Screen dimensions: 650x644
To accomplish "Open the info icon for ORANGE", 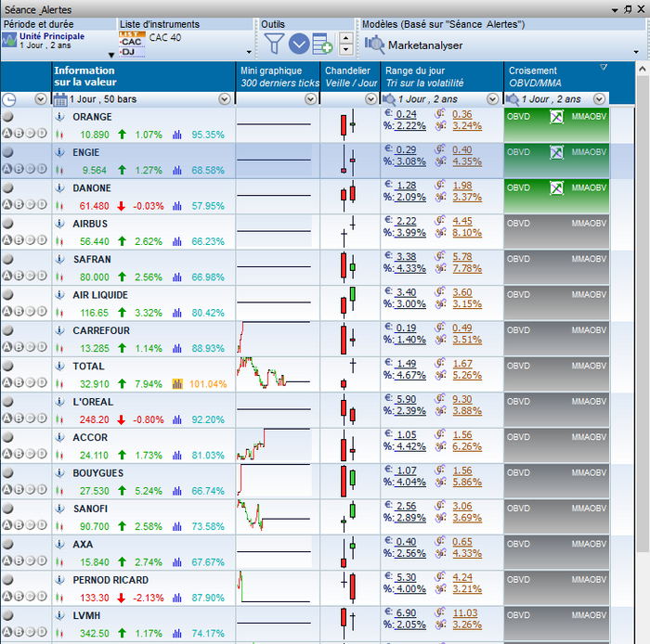I will click(60, 117).
